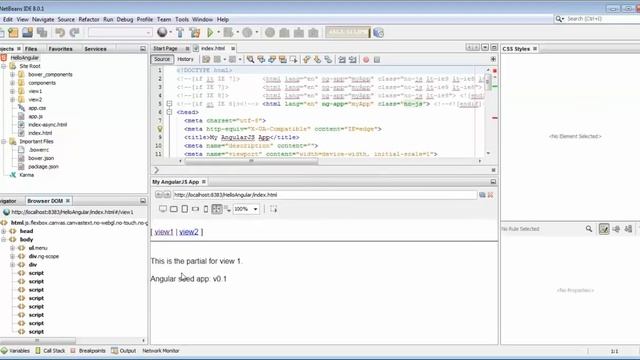Click the Redo toolbar icon
Viewport: 640px width, 360px height.
point(74,33)
